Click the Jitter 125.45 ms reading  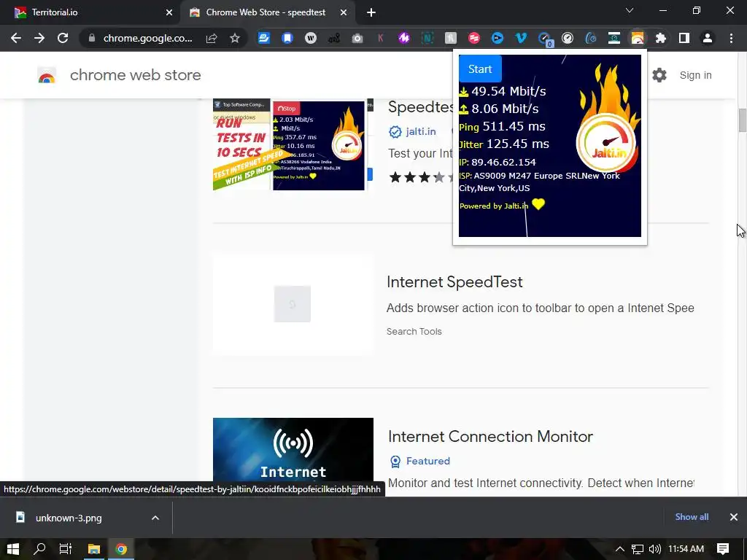pos(504,144)
